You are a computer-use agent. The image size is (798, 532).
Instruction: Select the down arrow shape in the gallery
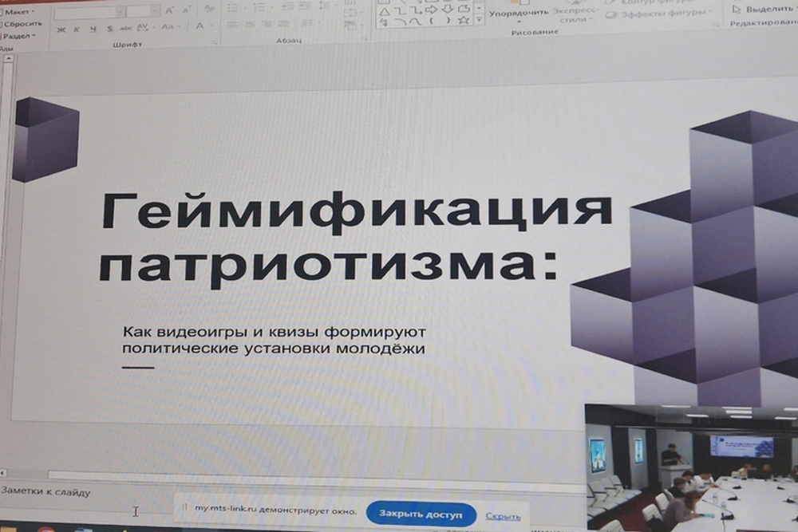tap(448, 10)
